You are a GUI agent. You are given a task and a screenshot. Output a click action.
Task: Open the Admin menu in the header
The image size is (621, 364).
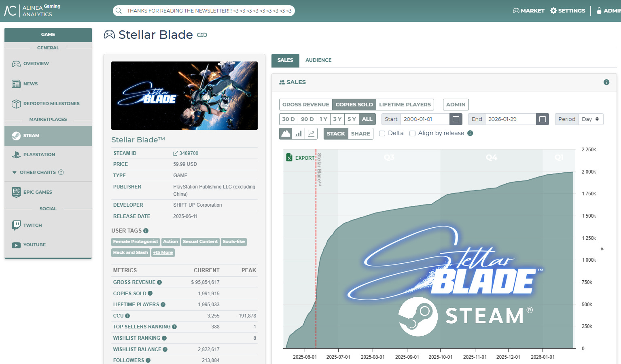click(x=609, y=11)
